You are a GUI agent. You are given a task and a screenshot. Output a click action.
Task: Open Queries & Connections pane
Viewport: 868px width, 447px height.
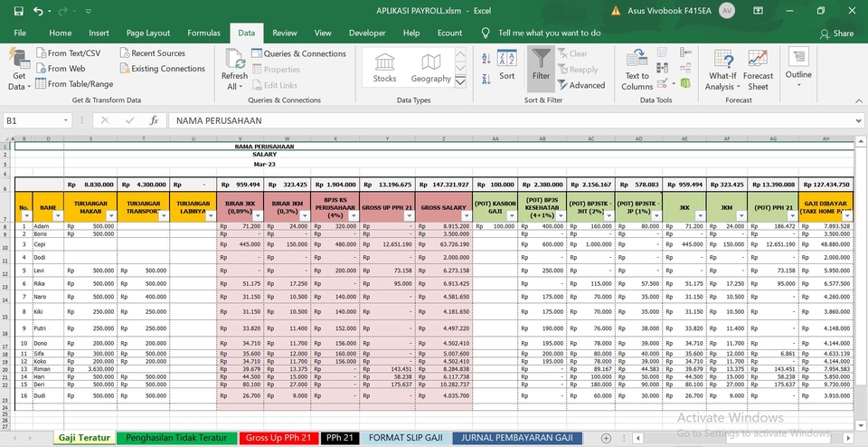(x=298, y=53)
